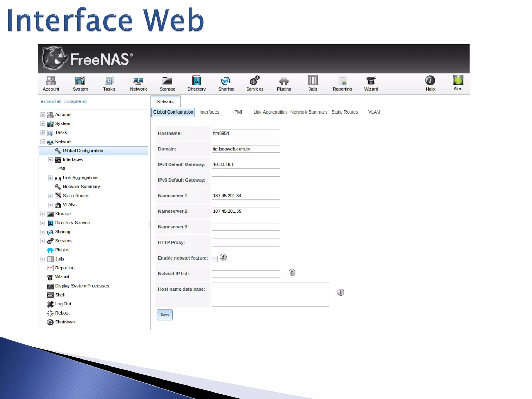Click into the Nameserver 3 field
Screen dimensions: 532x399
(x=245, y=227)
